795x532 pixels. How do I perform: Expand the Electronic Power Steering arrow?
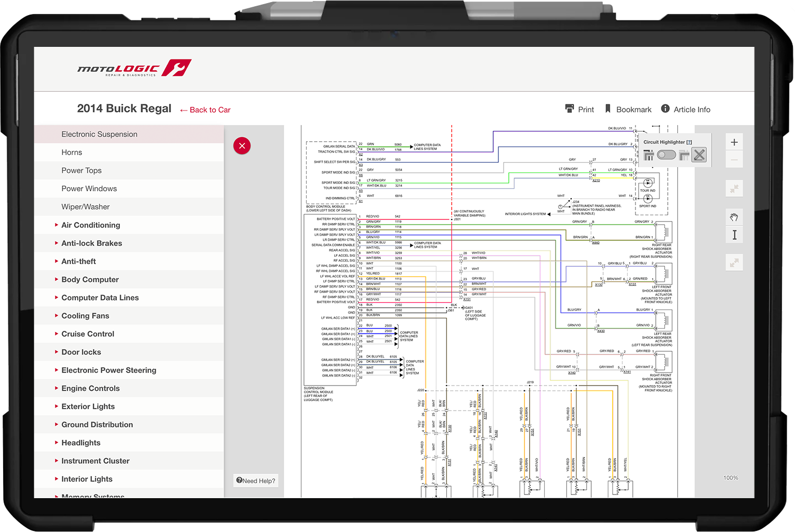(56, 370)
